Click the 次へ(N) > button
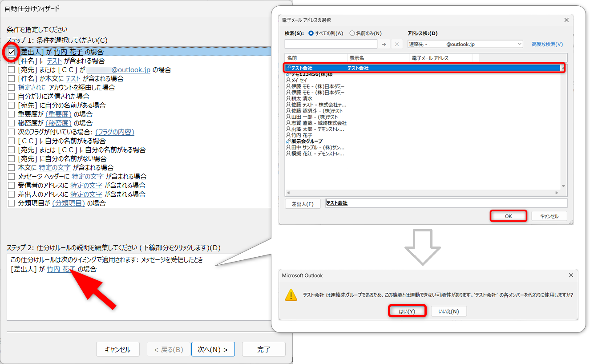Image resolution: width=598 pixels, height=364 pixels. 213,349
